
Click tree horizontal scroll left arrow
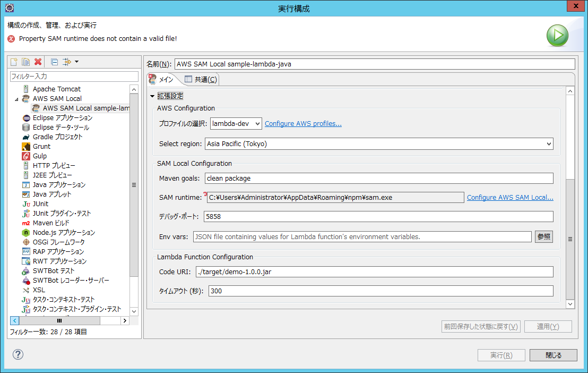(14, 320)
